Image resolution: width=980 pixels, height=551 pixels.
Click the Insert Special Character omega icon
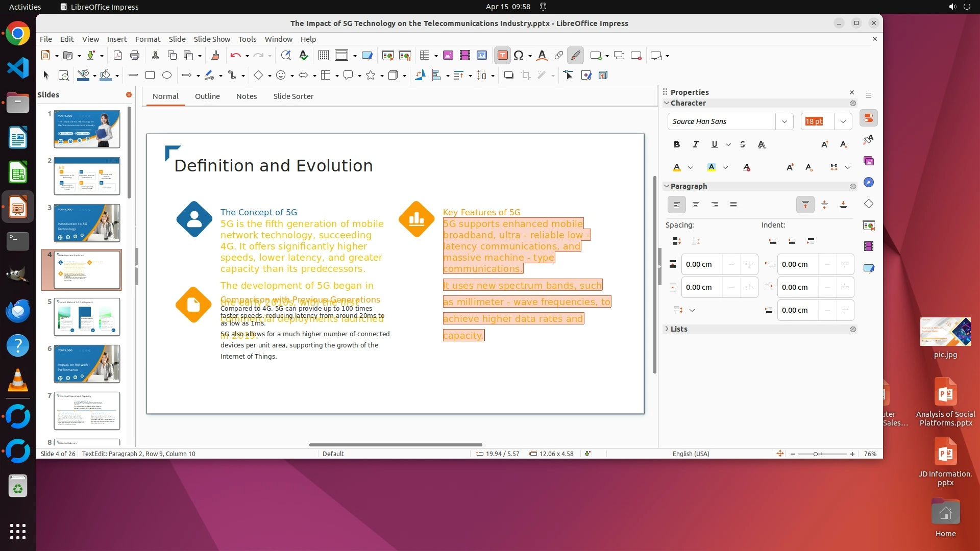click(519, 56)
